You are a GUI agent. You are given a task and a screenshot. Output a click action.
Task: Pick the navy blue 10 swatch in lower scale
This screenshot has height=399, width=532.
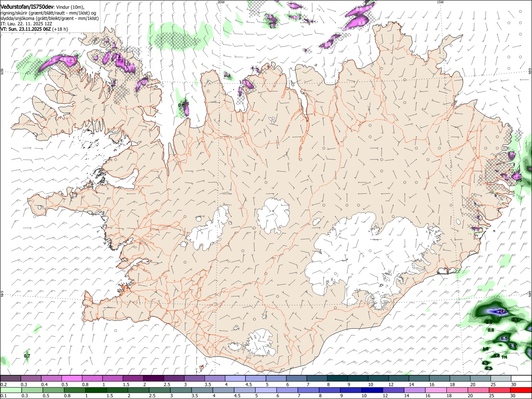click(372, 390)
